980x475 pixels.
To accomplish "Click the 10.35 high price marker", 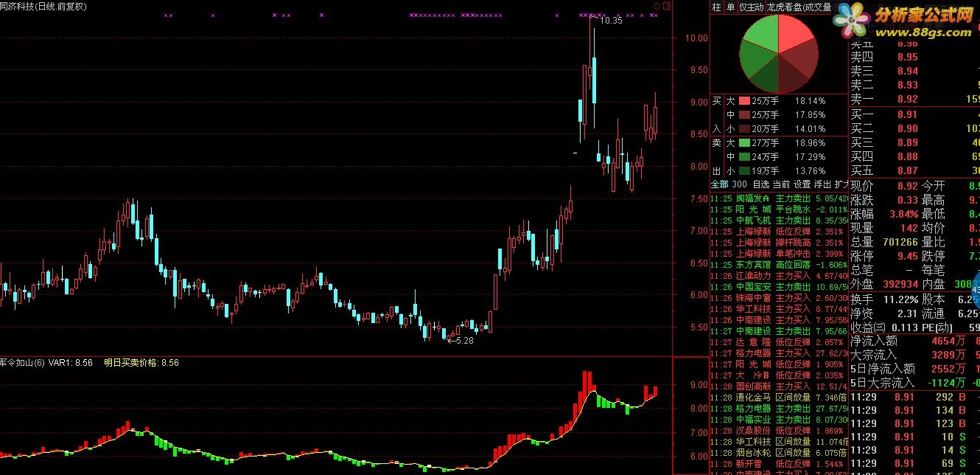I will click(x=611, y=21).
